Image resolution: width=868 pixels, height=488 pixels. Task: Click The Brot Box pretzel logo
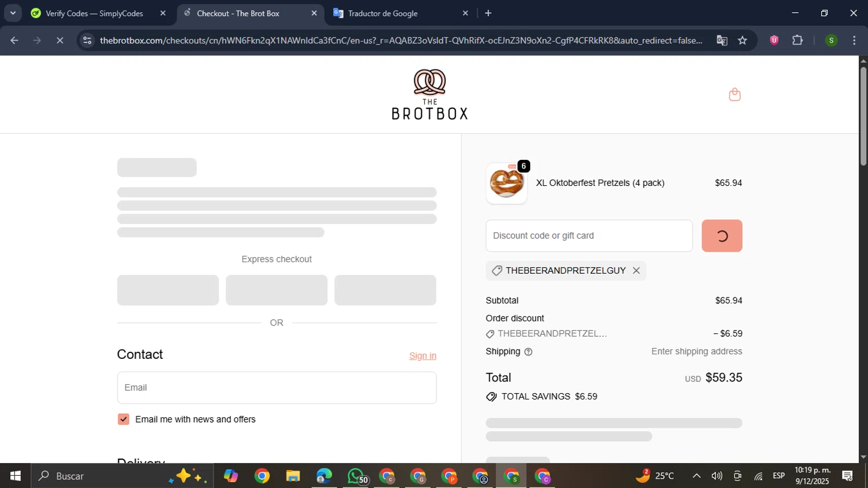429,94
